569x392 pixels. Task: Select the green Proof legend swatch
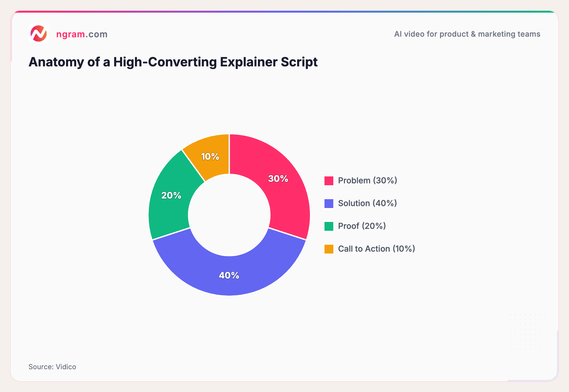click(x=329, y=226)
